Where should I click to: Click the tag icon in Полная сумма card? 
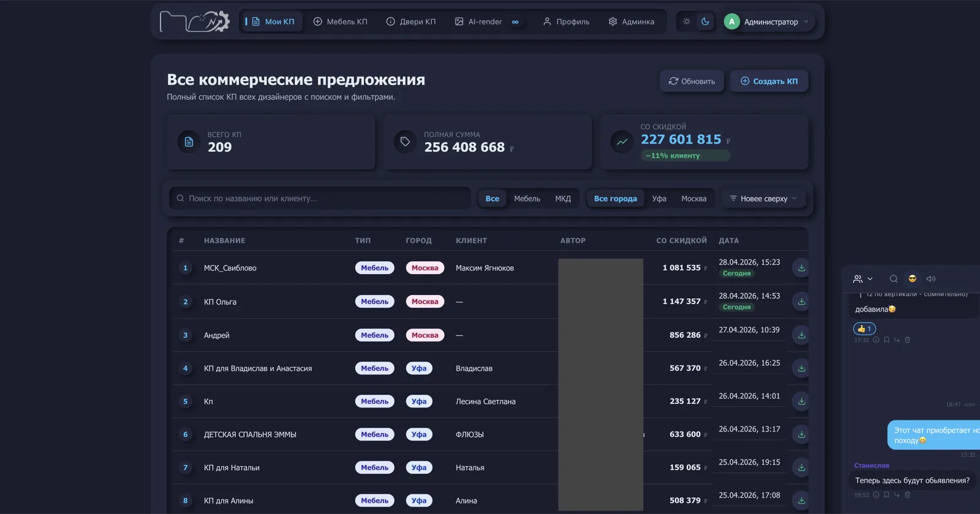point(405,142)
